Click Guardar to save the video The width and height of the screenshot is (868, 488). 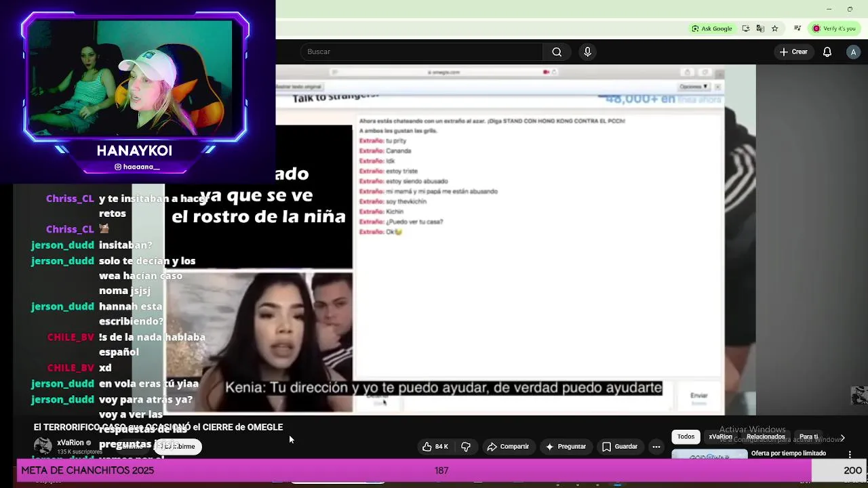pos(620,447)
